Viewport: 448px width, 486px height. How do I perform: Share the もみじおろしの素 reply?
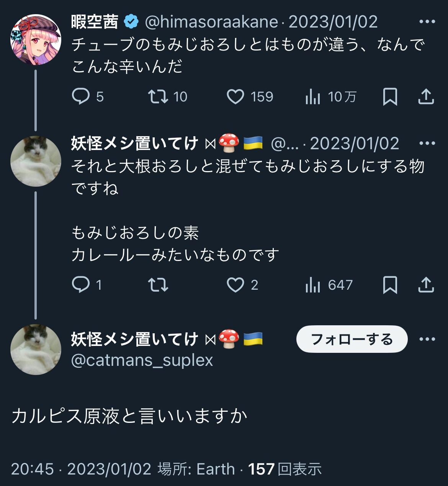click(x=426, y=285)
